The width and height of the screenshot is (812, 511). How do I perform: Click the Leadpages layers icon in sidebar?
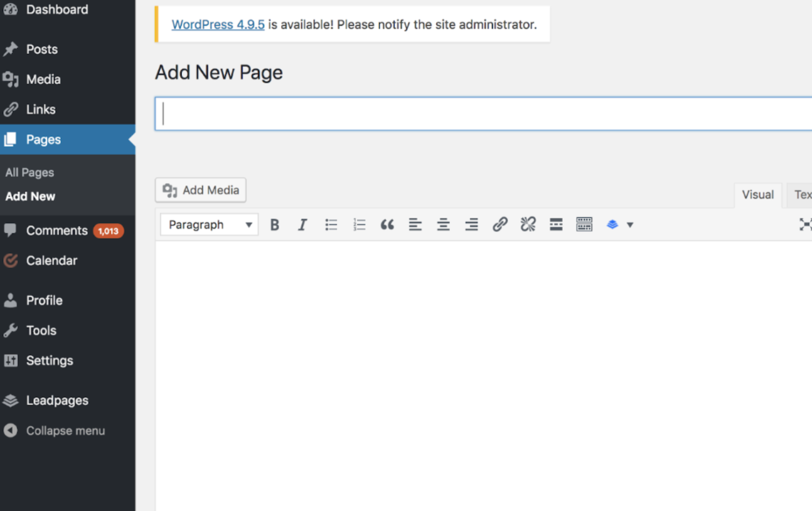pos(11,401)
